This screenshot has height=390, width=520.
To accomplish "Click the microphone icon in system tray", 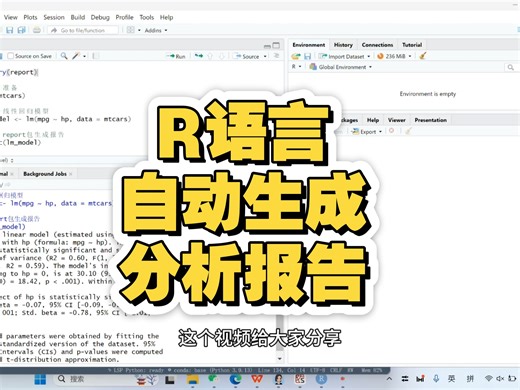I will [436, 379].
